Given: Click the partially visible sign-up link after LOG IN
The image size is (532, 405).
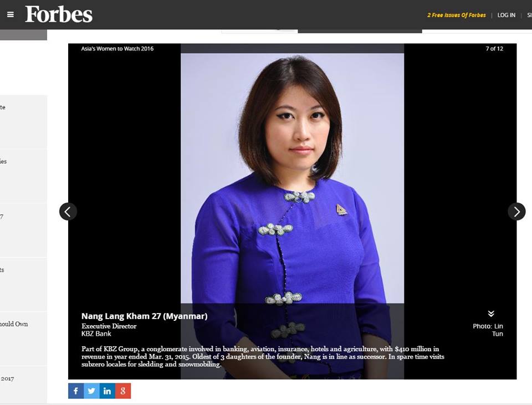Looking at the screenshot, I should (x=529, y=16).
